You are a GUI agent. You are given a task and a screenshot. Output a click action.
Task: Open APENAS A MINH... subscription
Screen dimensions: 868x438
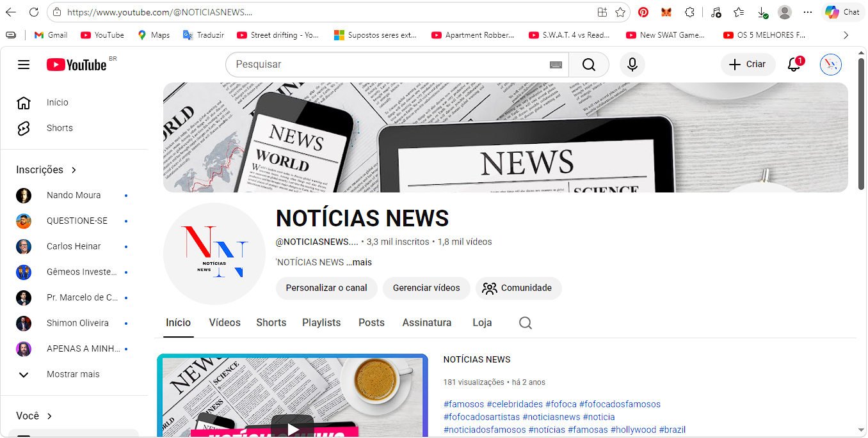[x=74, y=348]
